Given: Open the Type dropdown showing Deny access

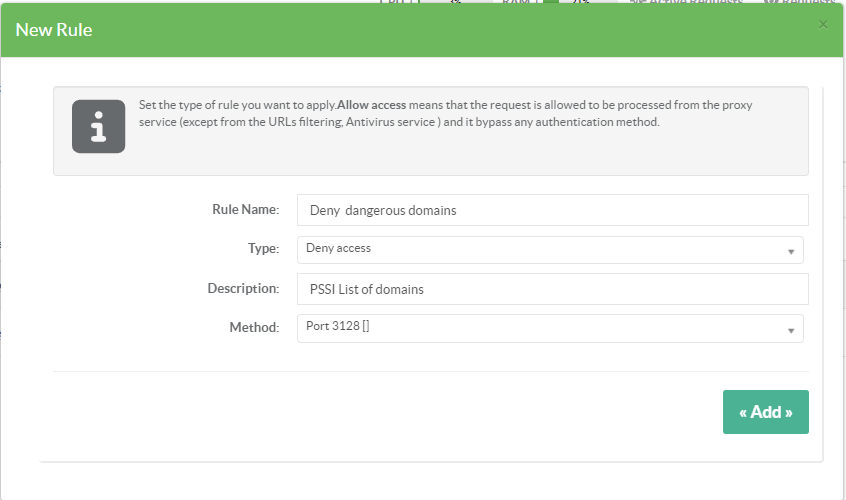Looking at the screenshot, I should pyautogui.click(x=540, y=249).
